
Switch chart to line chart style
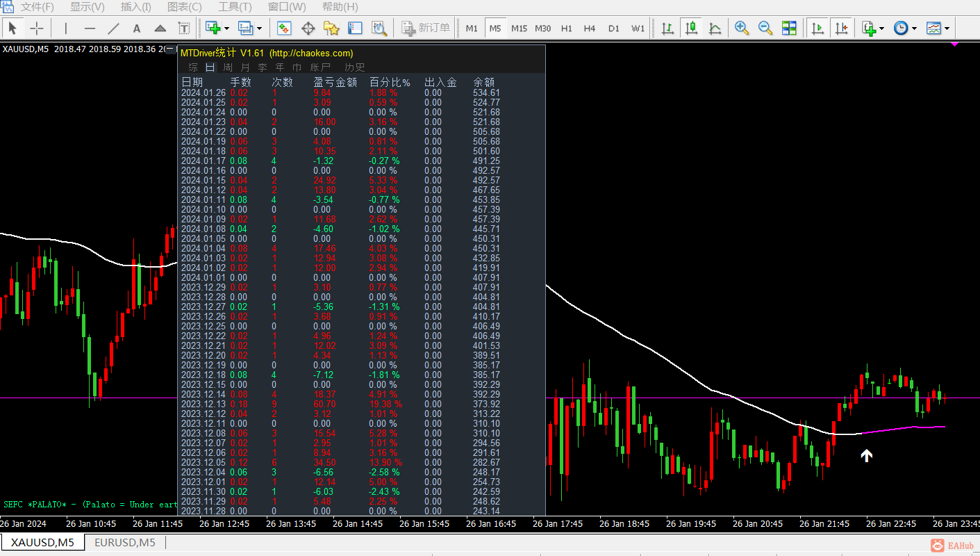pos(715,28)
